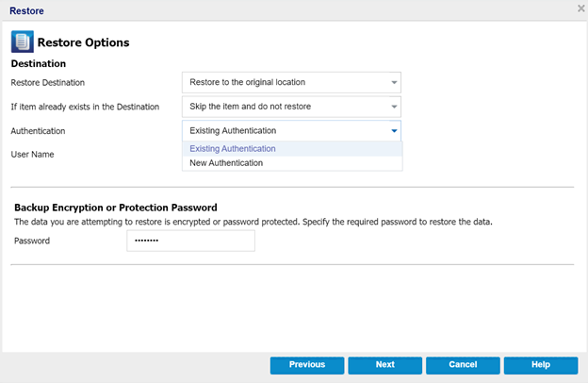Collapse the Authentication combo box
Screen dimensions: 588x383
[x=291, y=131]
